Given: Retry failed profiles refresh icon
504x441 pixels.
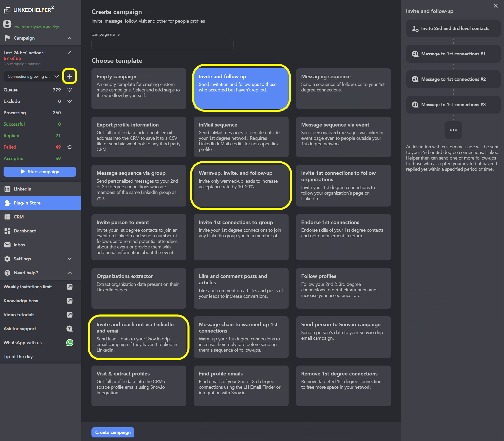Looking at the screenshot, I should click(70, 147).
